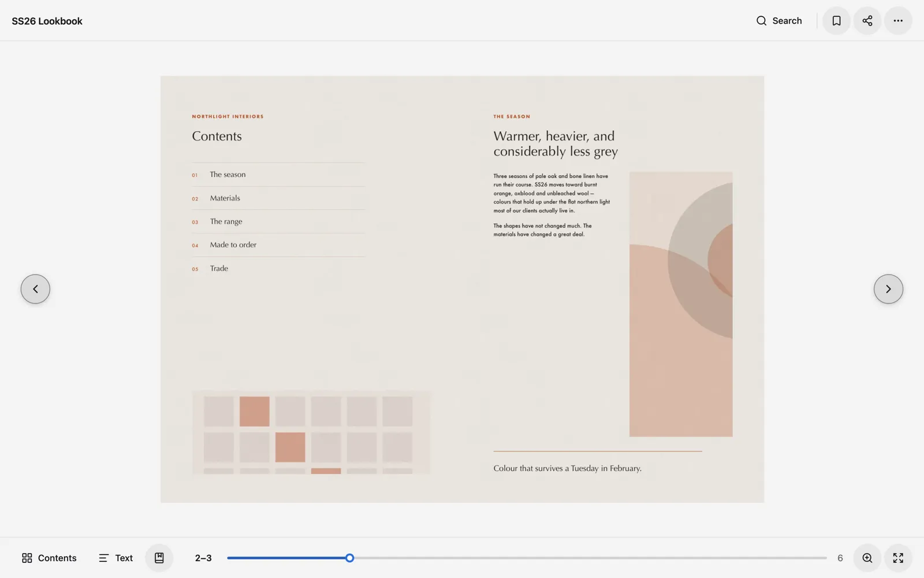Viewport: 924px width, 578px height.
Task: Click the share icon
Action: tap(867, 21)
